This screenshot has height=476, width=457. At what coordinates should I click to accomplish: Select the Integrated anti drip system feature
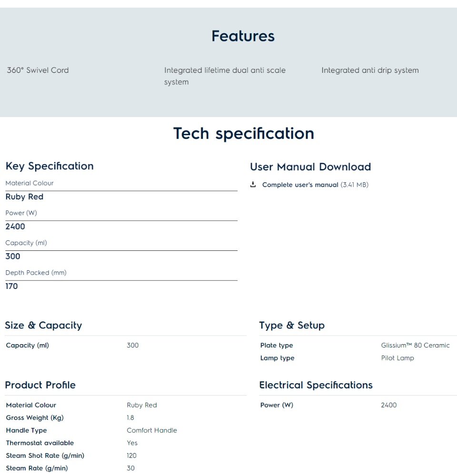[370, 70]
